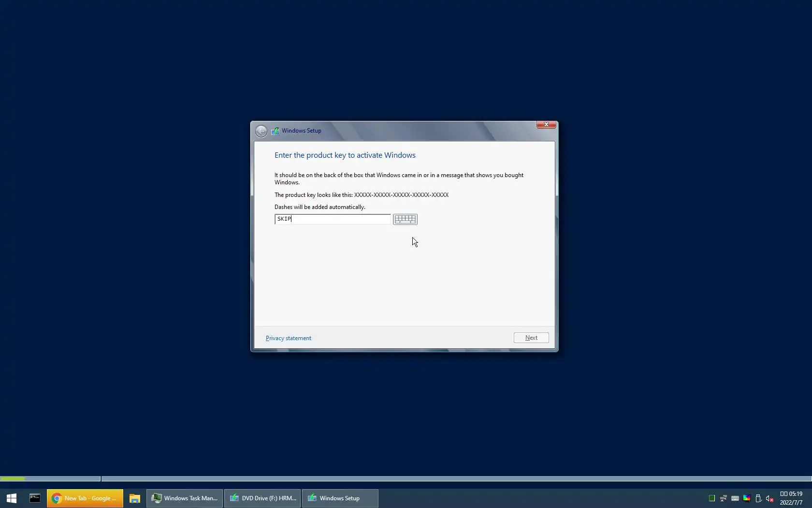The height and width of the screenshot is (508, 812).
Task: Click the green progress bar above the taskbar
Action: (x=13, y=478)
